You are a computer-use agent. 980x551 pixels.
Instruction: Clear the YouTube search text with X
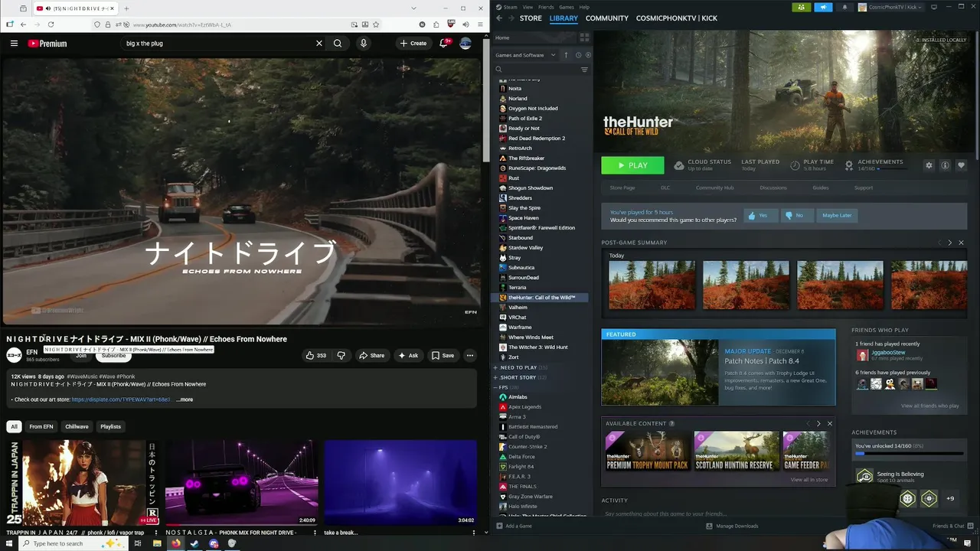coord(319,44)
